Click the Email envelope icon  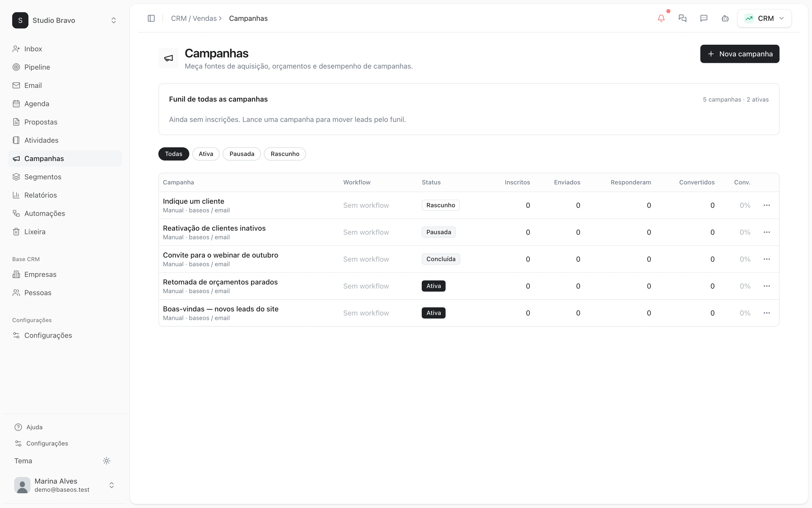coord(16,85)
